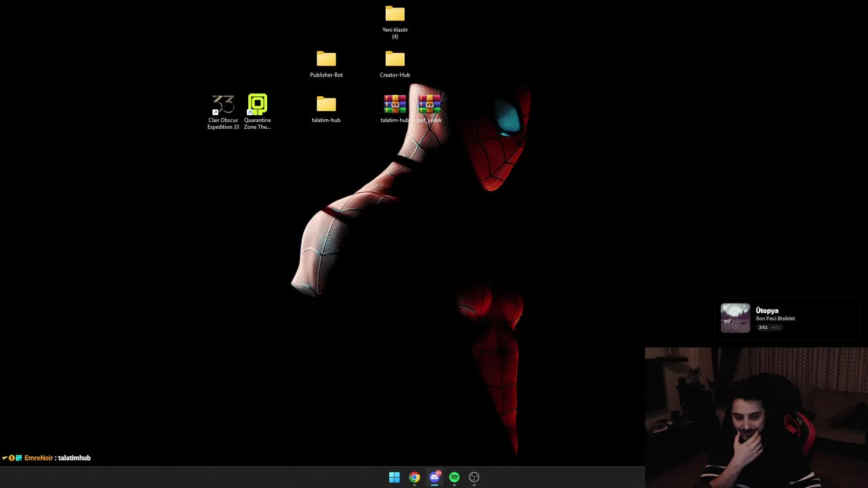Open Discord from the taskbar

click(x=435, y=477)
